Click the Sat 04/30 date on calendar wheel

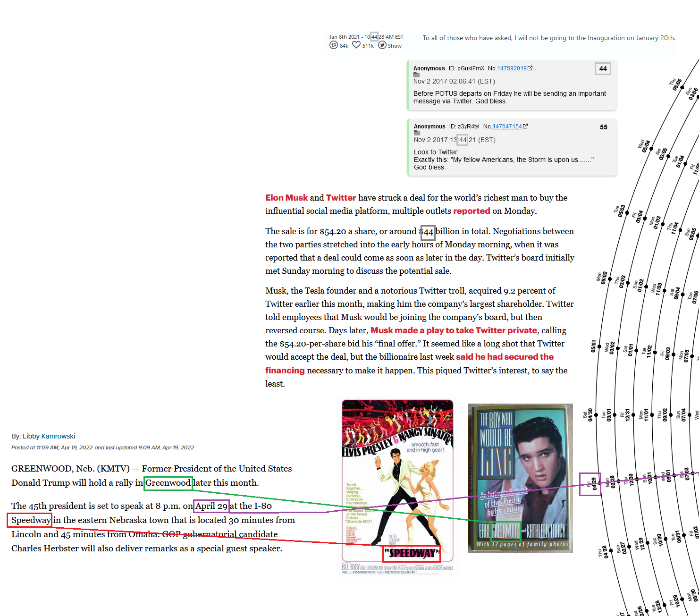click(x=588, y=415)
